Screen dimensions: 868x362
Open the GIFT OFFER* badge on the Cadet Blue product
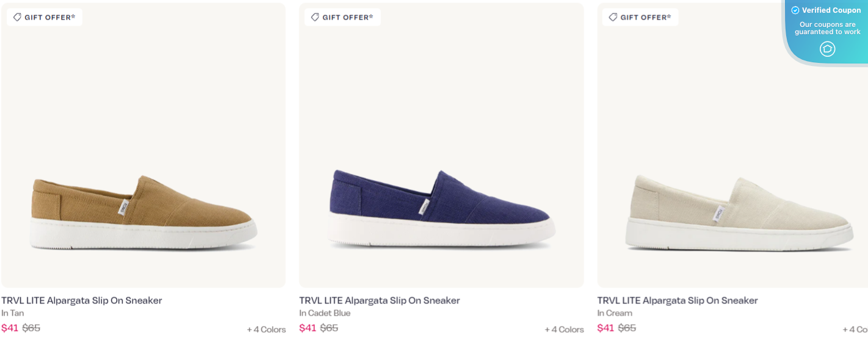[x=342, y=16]
